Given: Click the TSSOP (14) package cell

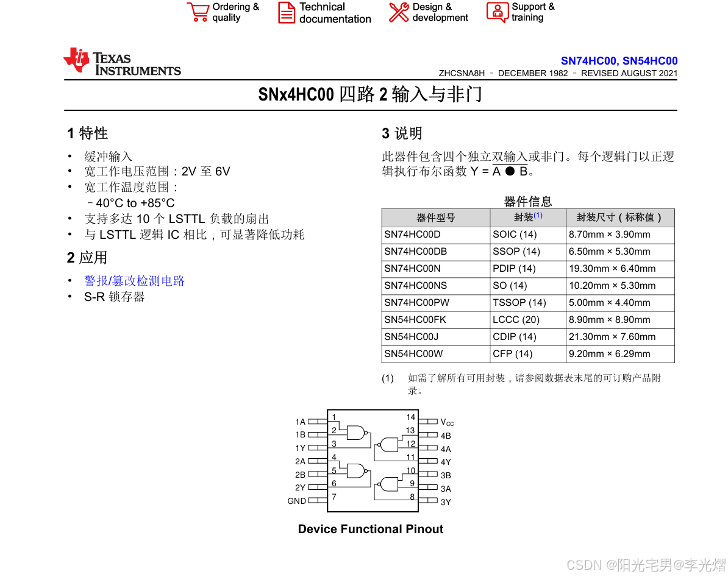Looking at the screenshot, I should pyautogui.click(x=528, y=303).
